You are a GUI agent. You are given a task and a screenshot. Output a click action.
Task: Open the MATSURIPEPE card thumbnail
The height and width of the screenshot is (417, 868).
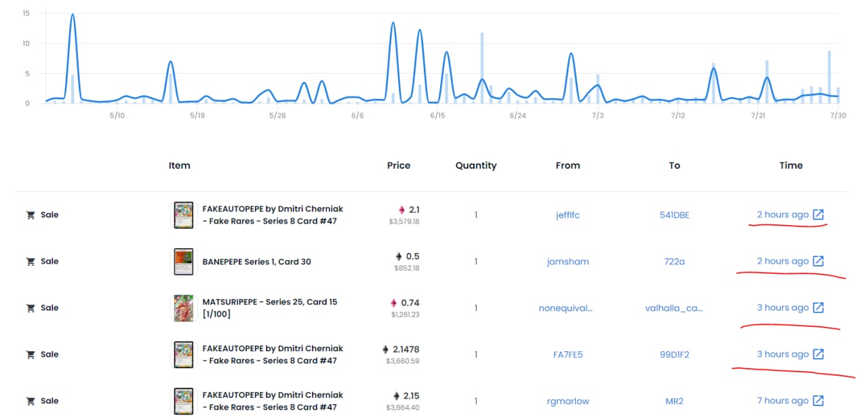coord(184,308)
